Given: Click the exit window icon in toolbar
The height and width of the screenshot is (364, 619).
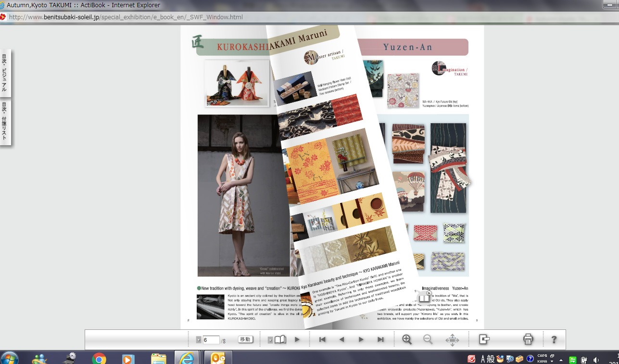Looking at the screenshot, I should [x=484, y=339].
